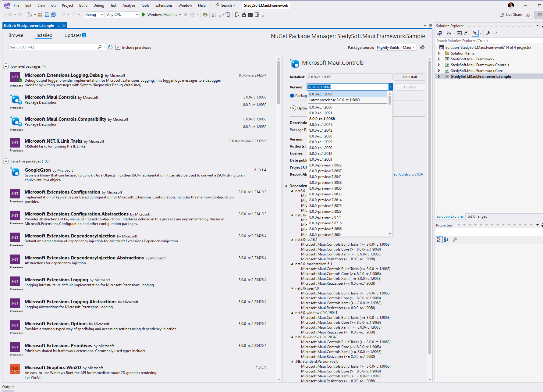Expand the StedySoft.Maui.Framework.Core project
This screenshot has width=543, height=392.
point(439,70)
